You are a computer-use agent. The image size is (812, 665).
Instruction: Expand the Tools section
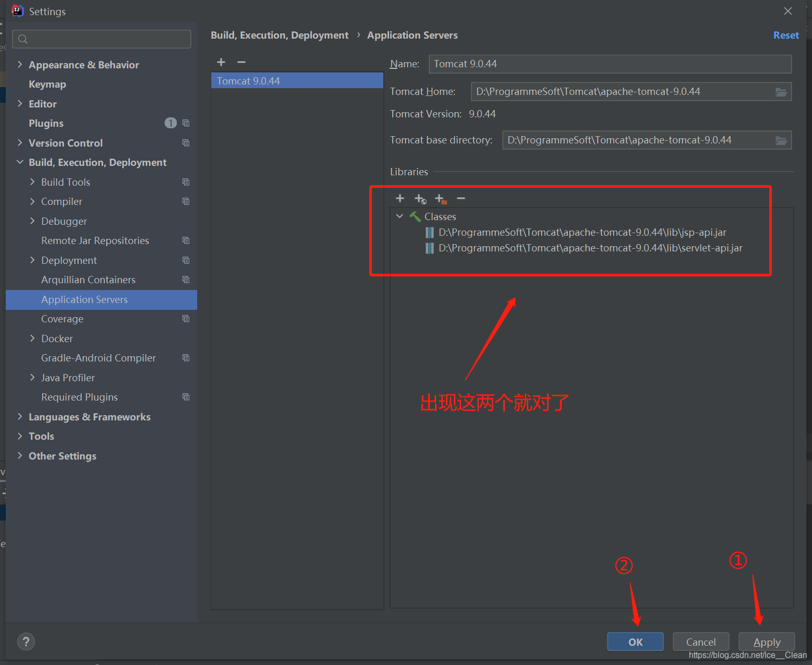(20, 436)
